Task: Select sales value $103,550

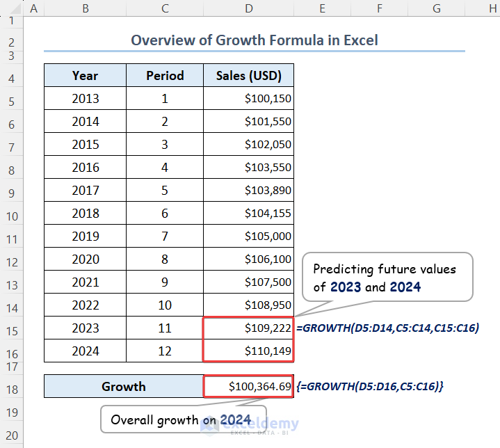Action: click(x=249, y=167)
